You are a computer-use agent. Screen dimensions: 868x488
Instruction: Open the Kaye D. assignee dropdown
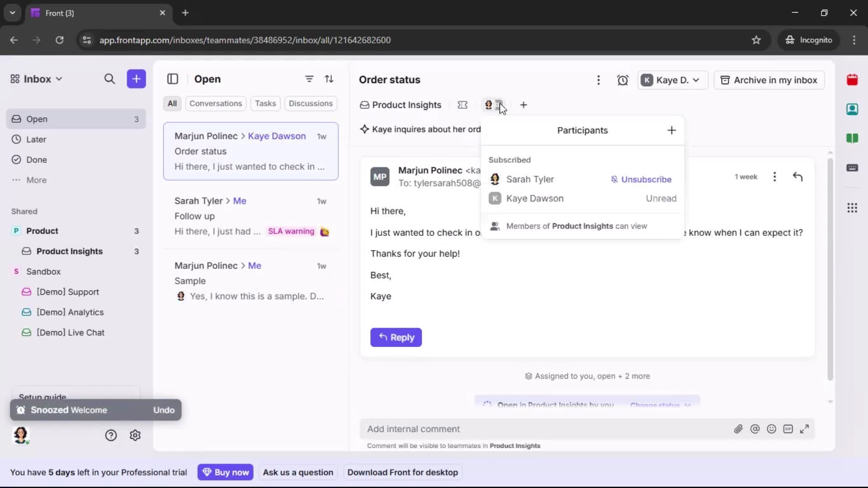pyautogui.click(x=672, y=80)
